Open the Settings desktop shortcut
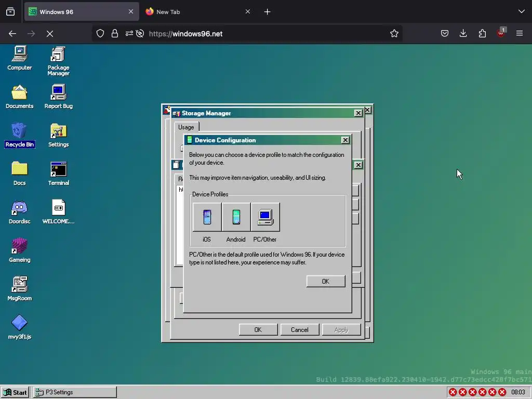 (58, 135)
